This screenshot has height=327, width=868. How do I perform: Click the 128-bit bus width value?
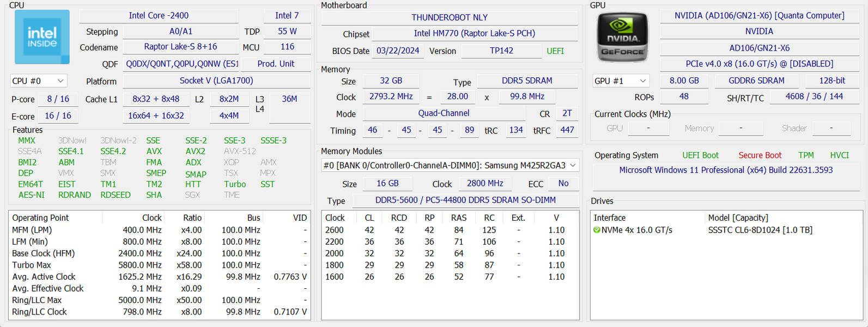click(832, 81)
